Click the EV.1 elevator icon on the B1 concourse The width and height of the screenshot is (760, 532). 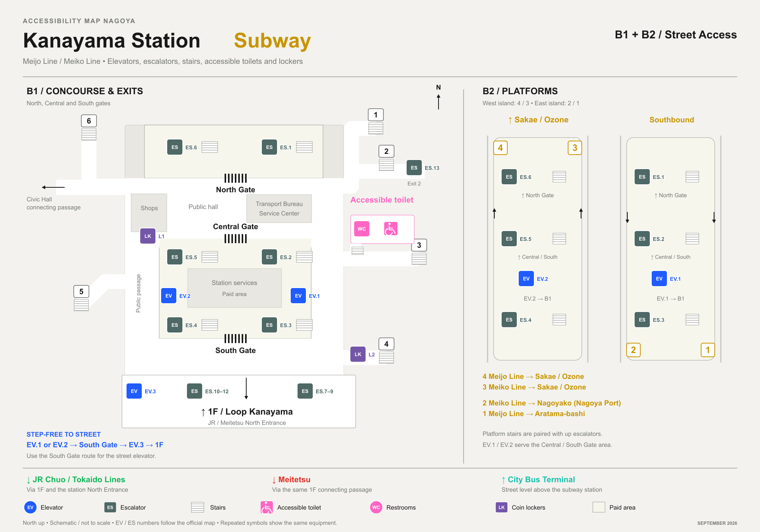[x=298, y=296]
